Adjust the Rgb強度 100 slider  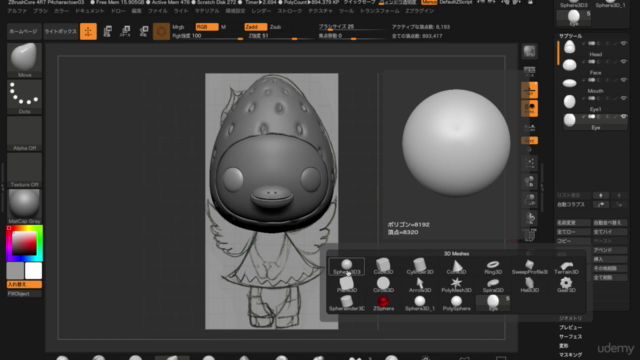pos(207,36)
